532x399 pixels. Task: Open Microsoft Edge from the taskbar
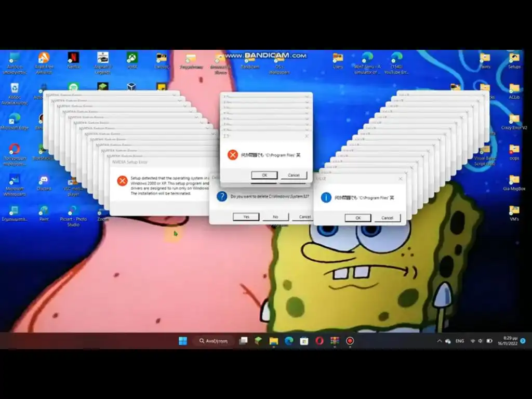(289, 341)
